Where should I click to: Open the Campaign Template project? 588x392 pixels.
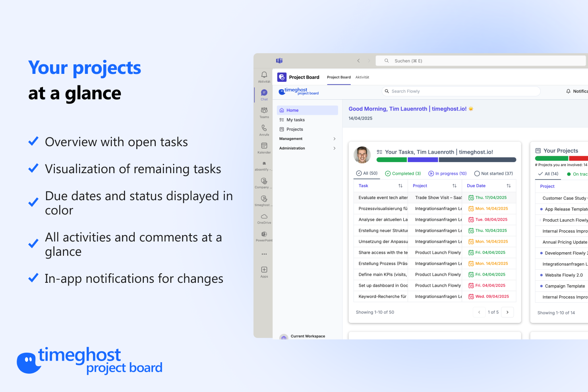(565, 286)
